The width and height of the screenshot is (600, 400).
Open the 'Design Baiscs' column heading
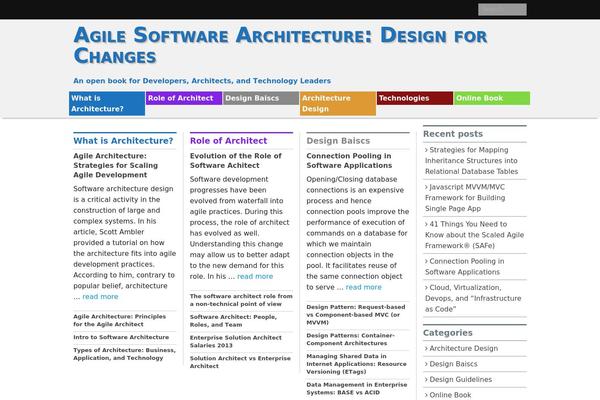[x=338, y=141]
